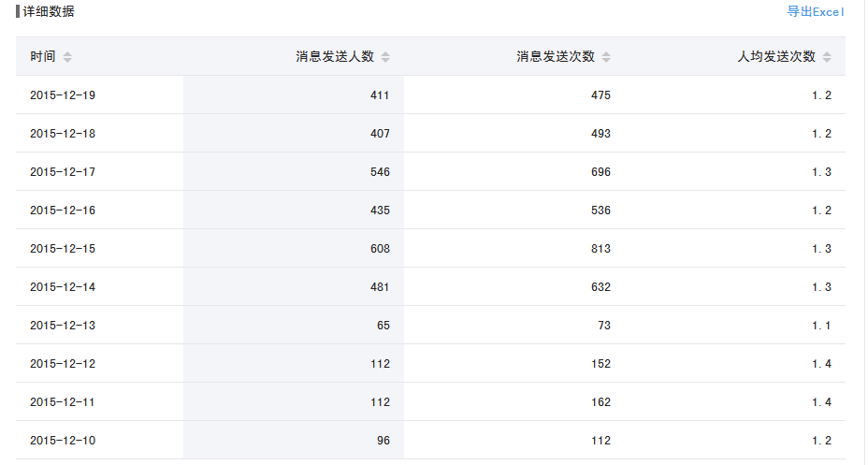The width and height of the screenshot is (868, 465).
Task: Click the 632 message count cell
Action: coord(600,287)
